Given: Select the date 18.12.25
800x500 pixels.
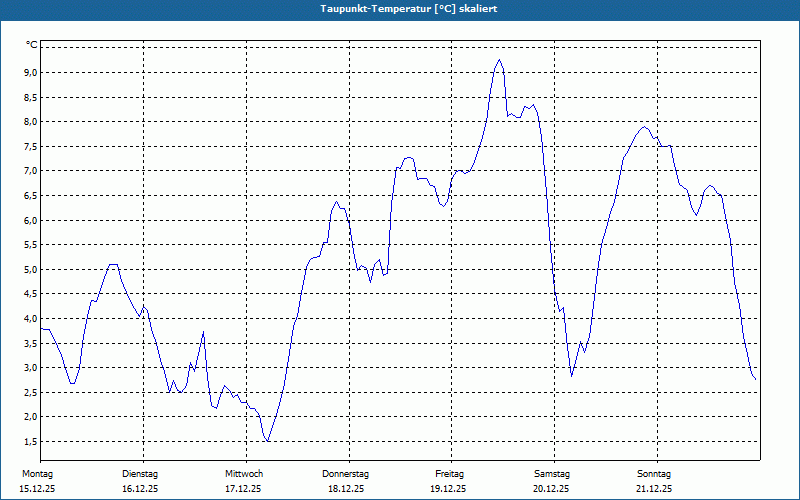Looking at the screenshot, I should pos(346,489).
